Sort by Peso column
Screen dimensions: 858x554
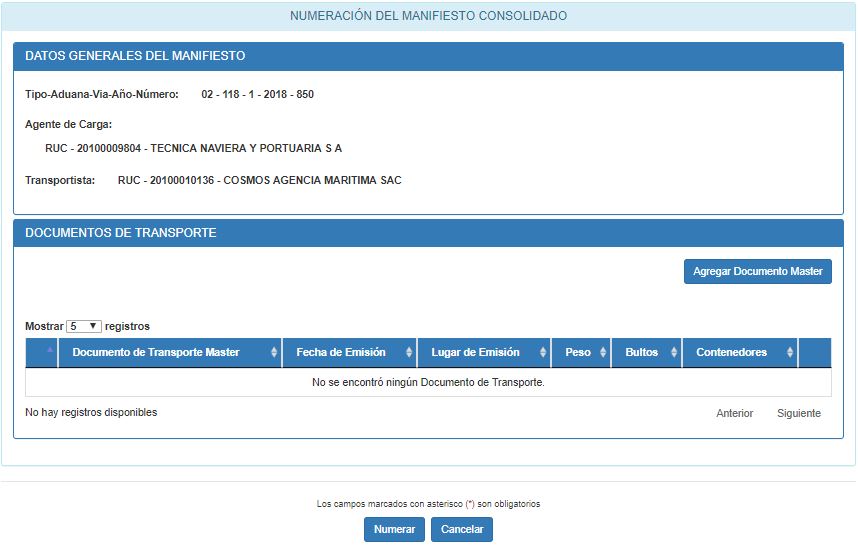tap(581, 353)
